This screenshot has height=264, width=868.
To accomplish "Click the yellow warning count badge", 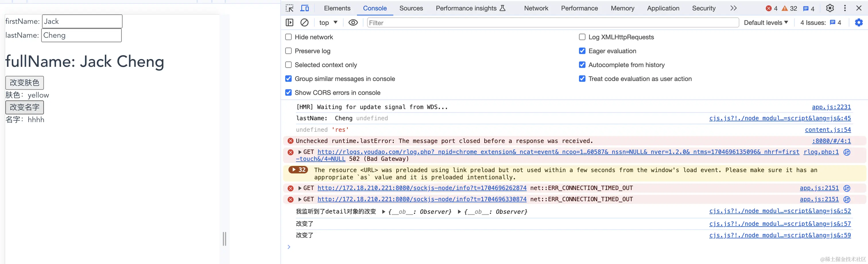I will coord(789,8).
